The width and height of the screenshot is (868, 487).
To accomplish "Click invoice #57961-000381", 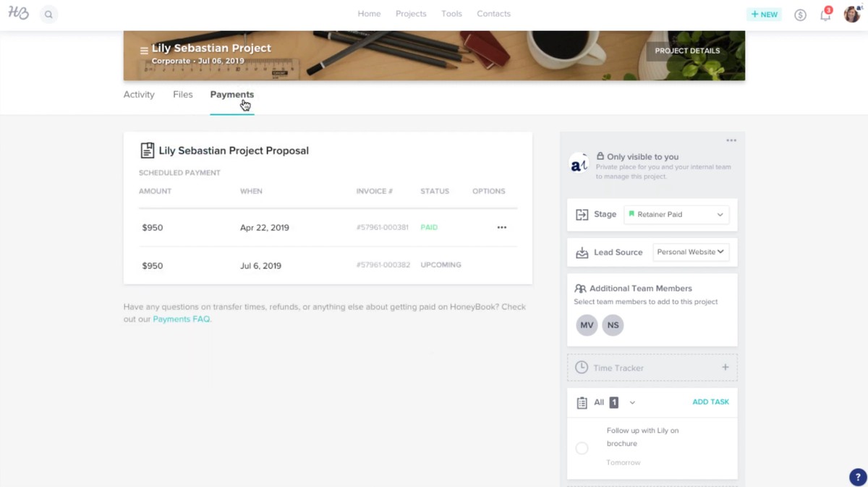I will coord(383,227).
